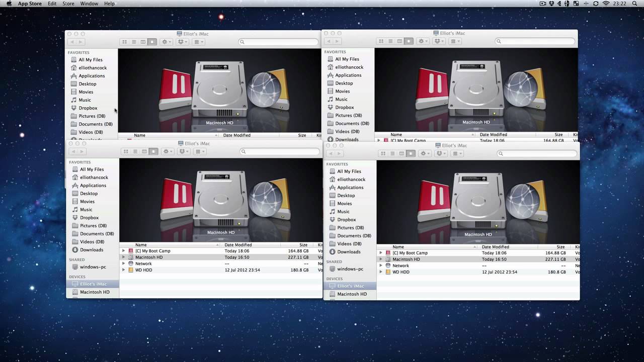Click search field in upper-left Finder window
644x362 pixels.
point(278,42)
